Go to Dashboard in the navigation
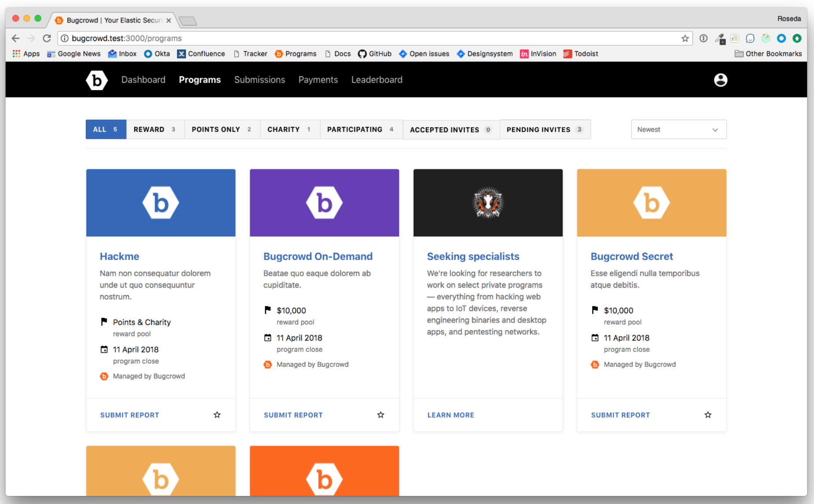 coord(144,80)
